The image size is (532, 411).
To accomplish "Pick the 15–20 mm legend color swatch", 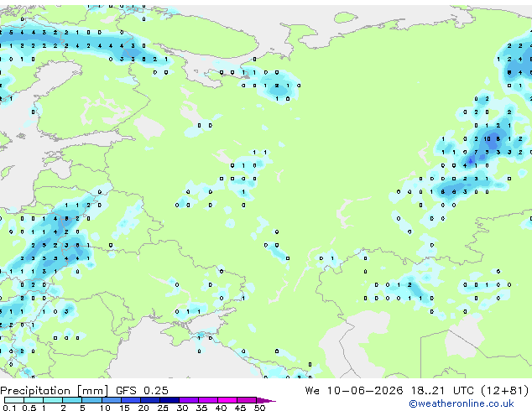I will [x=130, y=400].
